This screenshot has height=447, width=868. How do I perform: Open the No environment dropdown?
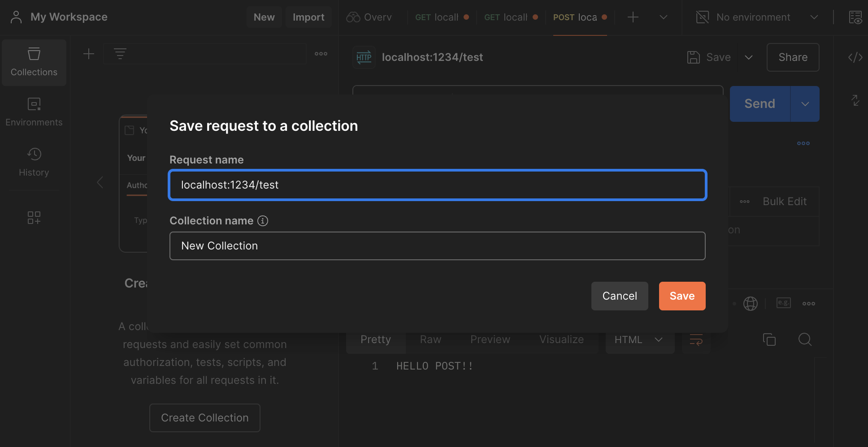(x=757, y=17)
